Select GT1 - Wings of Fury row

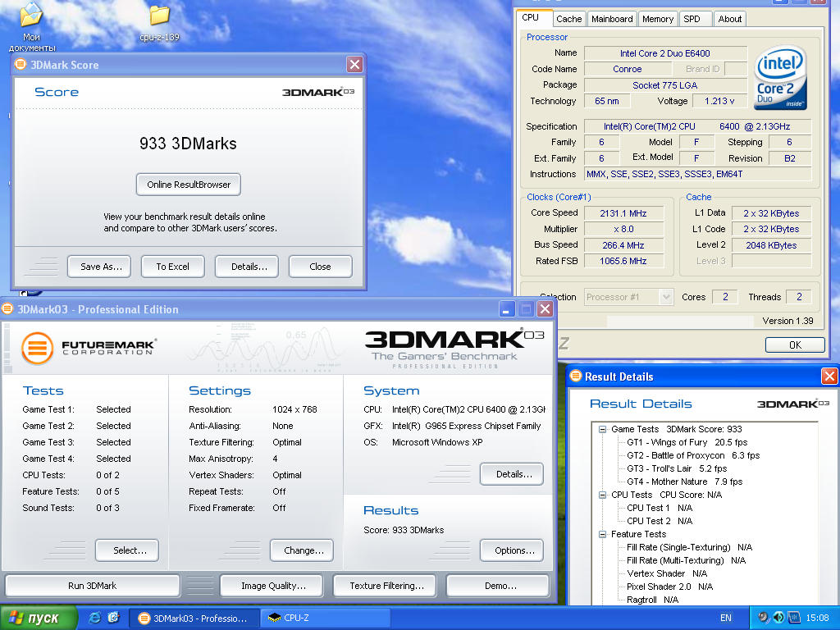pos(687,442)
